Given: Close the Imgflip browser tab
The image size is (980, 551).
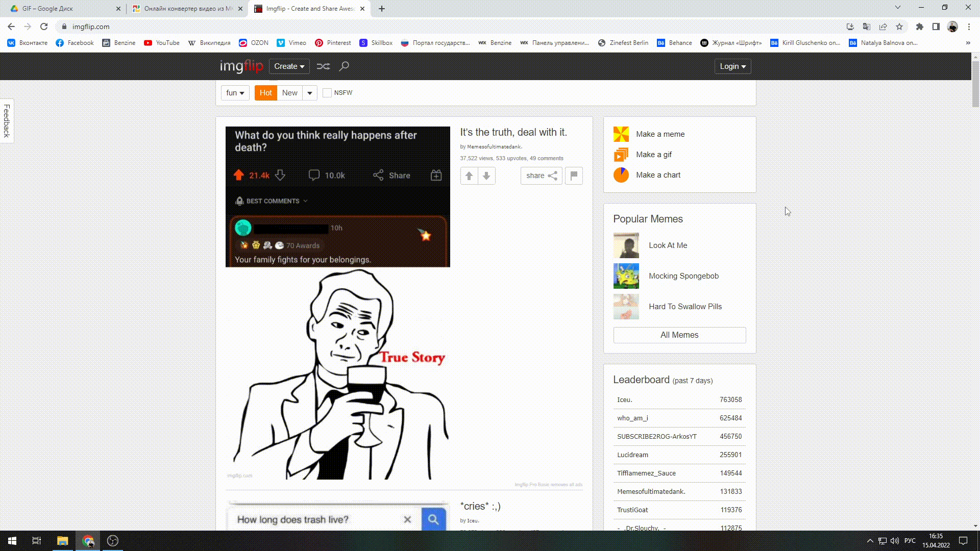Looking at the screenshot, I should 362,9.
